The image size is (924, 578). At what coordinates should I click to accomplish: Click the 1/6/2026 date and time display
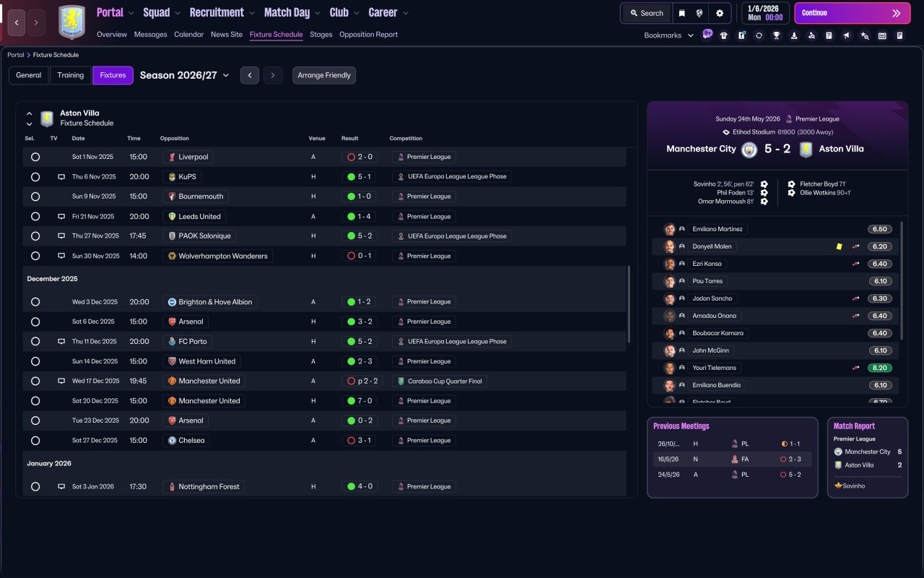point(765,13)
